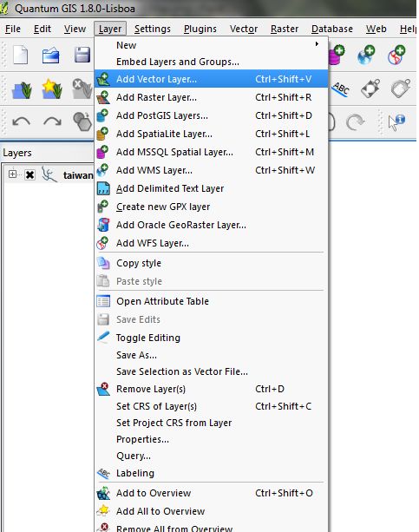
Task: Click the New Shapefile layer toolbar icon
Action: coord(22,89)
